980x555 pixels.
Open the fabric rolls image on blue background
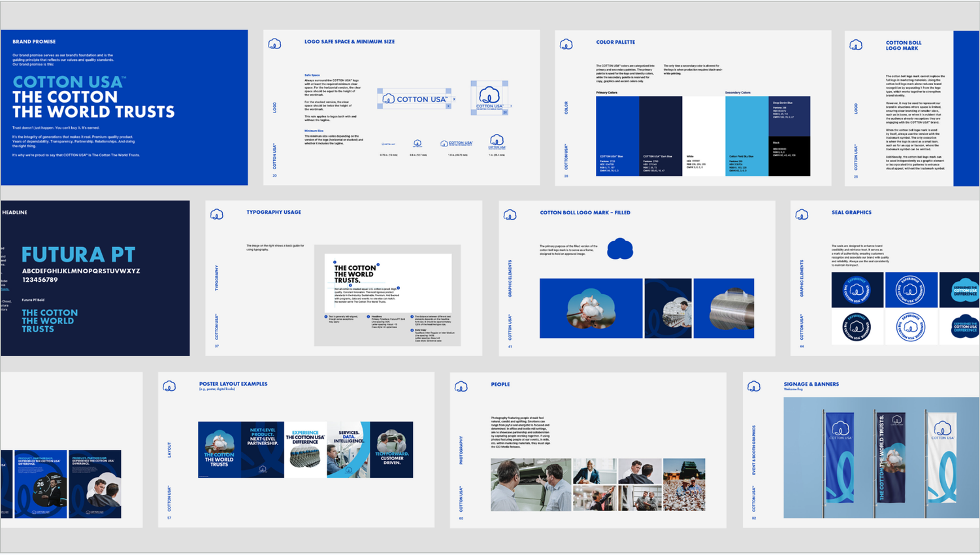click(x=724, y=309)
